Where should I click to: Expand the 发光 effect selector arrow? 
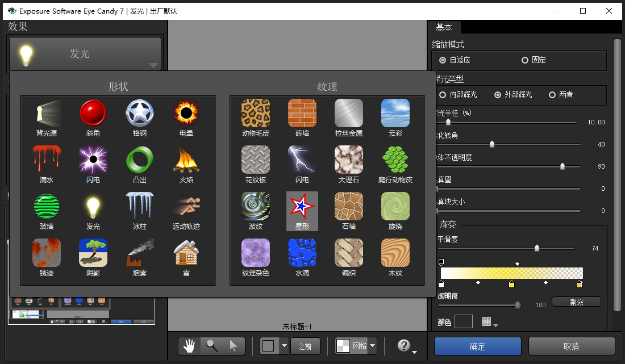click(x=153, y=64)
